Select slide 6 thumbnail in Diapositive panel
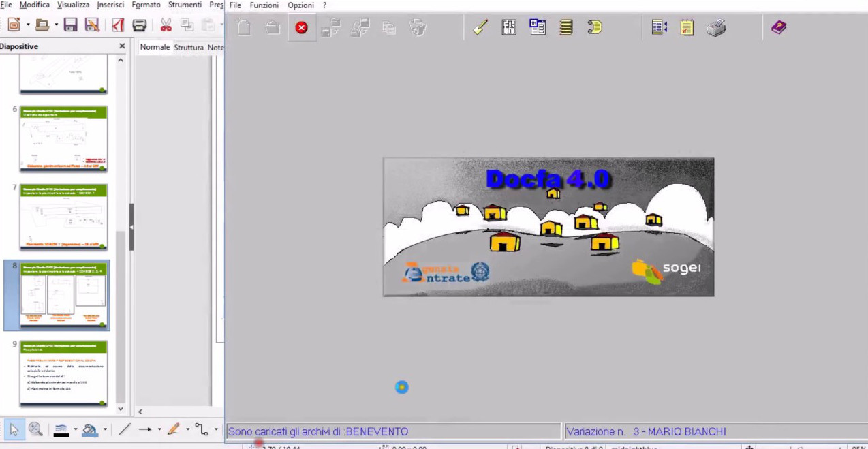The width and height of the screenshot is (868, 449). [63, 139]
